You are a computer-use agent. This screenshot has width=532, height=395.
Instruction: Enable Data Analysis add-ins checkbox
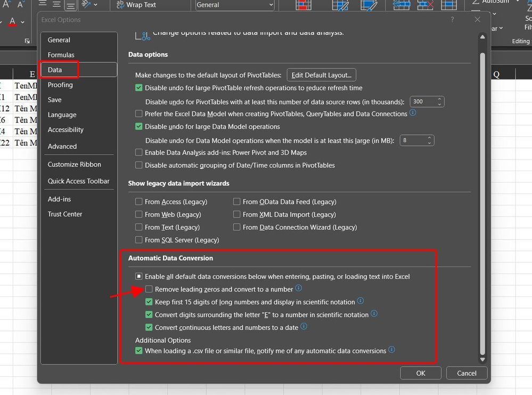coord(139,152)
